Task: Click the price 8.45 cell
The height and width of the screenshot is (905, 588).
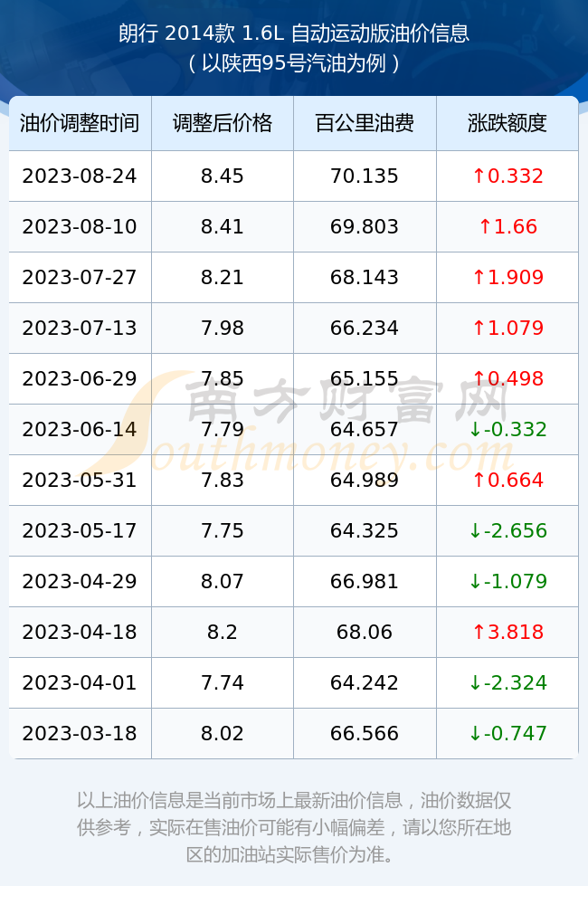Action: point(223,176)
